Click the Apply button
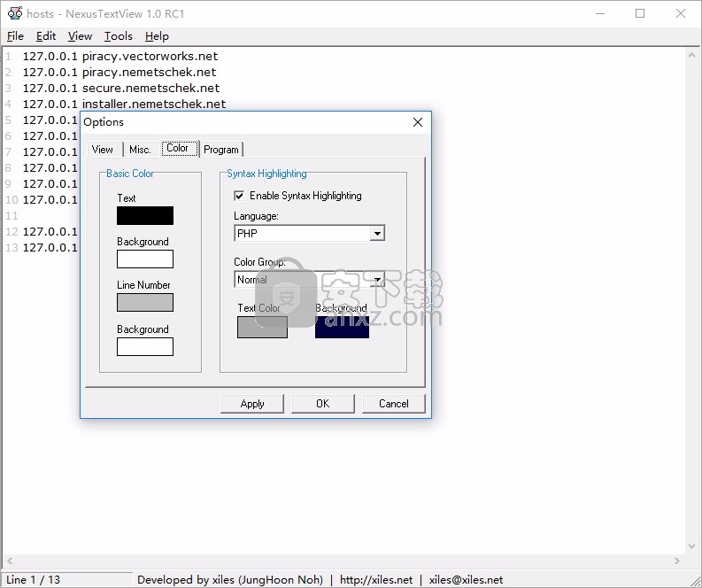 (252, 404)
